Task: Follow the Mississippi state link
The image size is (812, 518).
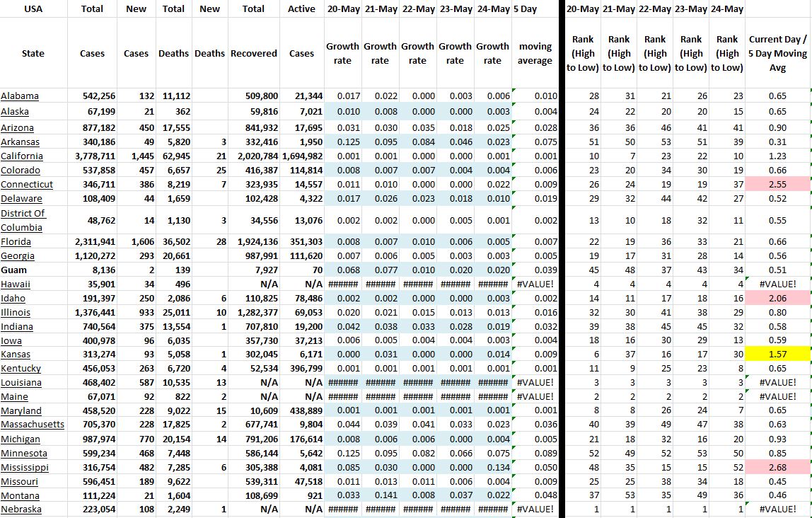Action: click(x=25, y=468)
